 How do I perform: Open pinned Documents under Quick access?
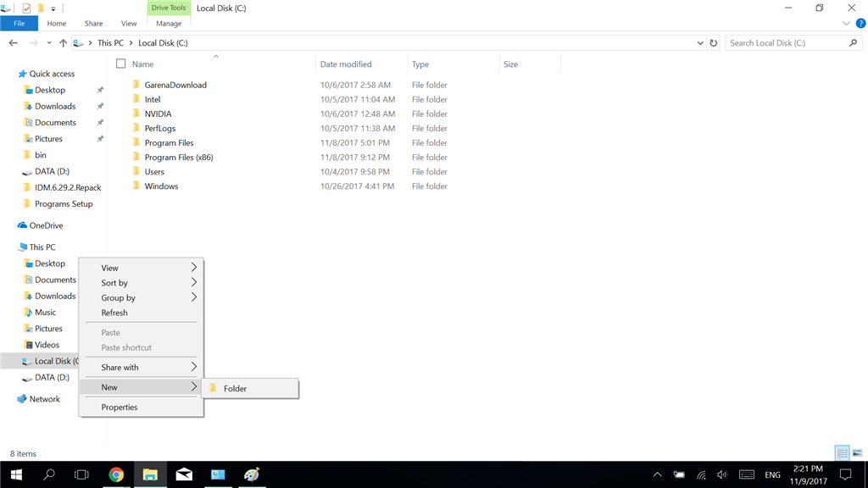point(55,122)
